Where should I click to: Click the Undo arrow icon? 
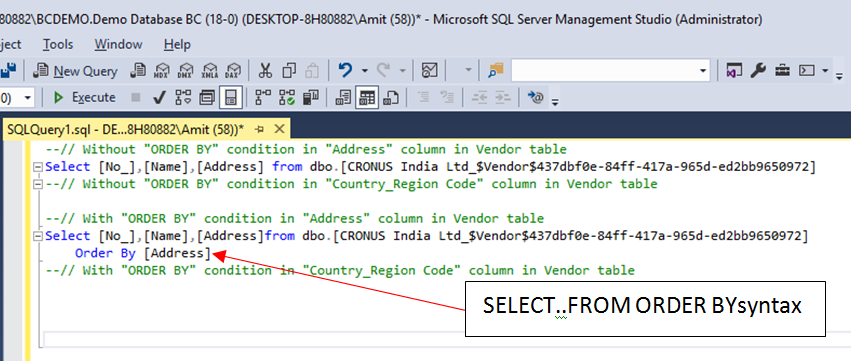pyautogui.click(x=345, y=71)
